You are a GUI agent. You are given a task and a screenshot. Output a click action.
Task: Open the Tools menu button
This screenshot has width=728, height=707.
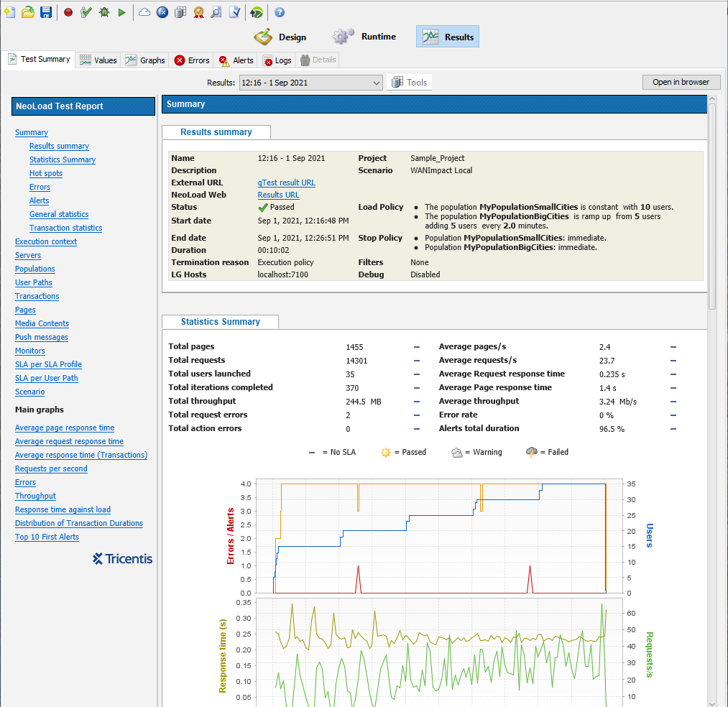click(409, 83)
